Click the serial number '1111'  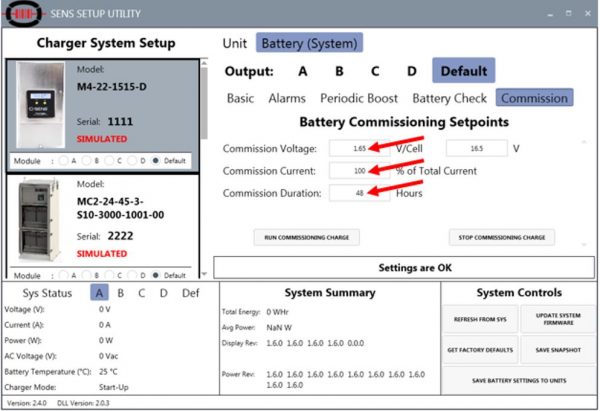pos(120,122)
